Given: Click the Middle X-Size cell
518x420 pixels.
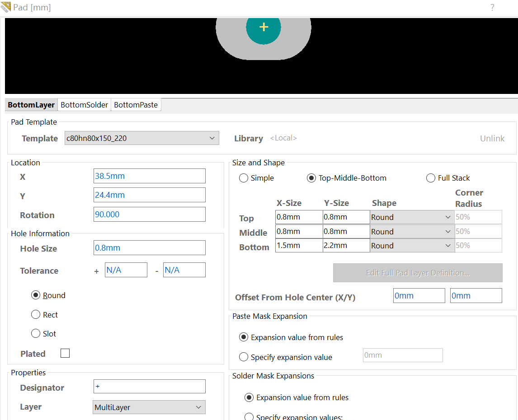Looking at the screenshot, I should [299, 232].
